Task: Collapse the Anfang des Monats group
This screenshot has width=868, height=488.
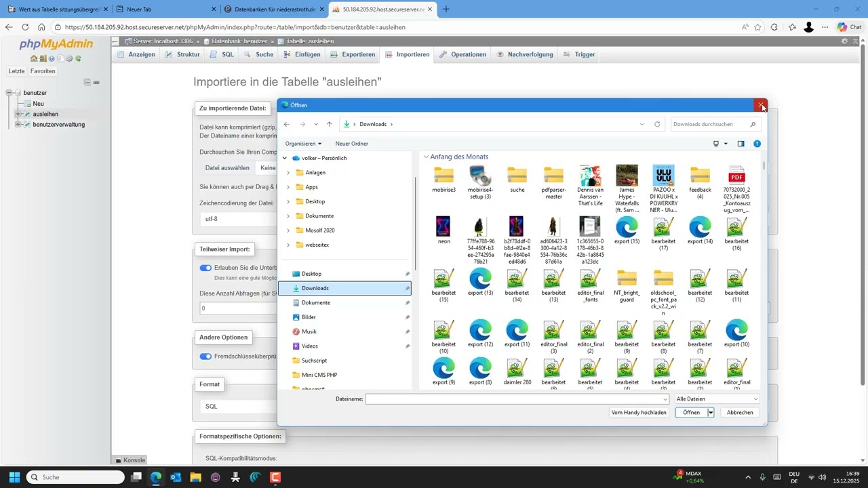Action: (x=426, y=157)
